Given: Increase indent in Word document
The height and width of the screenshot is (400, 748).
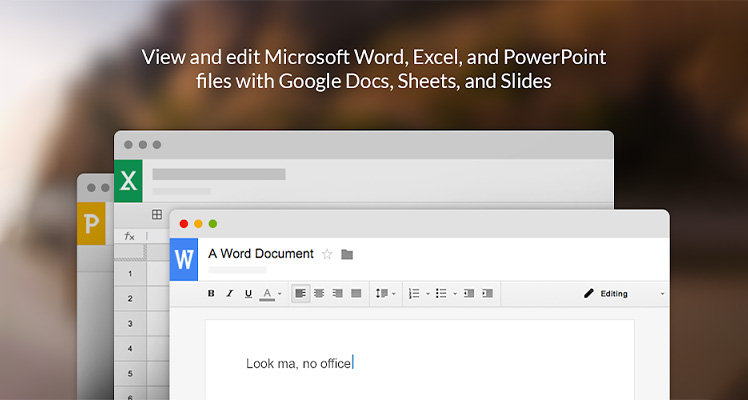Looking at the screenshot, I should [x=487, y=294].
